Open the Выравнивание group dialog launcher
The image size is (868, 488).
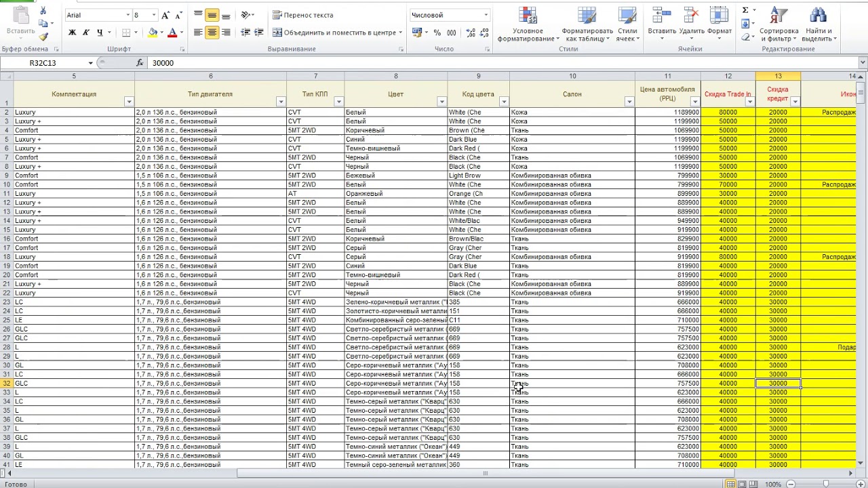[401, 49]
